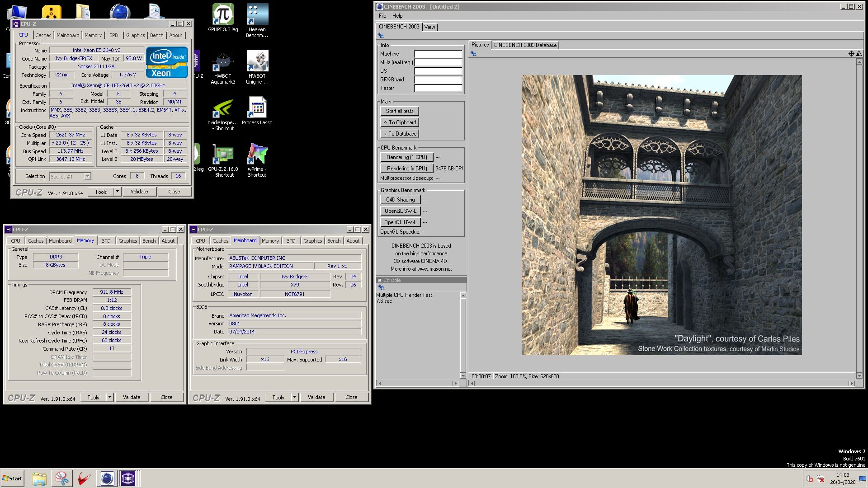Open Caches tab in top CPU-Z window
The width and height of the screenshot is (868, 488).
[43, 35]
